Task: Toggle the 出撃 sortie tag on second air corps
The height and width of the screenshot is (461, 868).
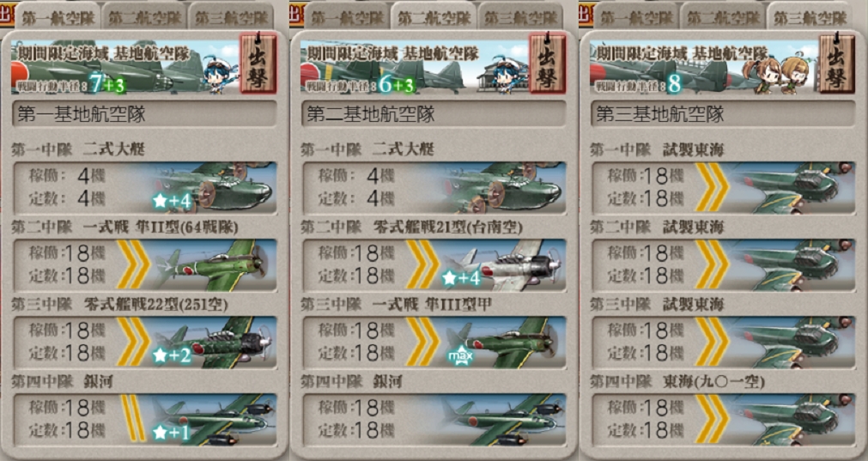Action: 548,64
